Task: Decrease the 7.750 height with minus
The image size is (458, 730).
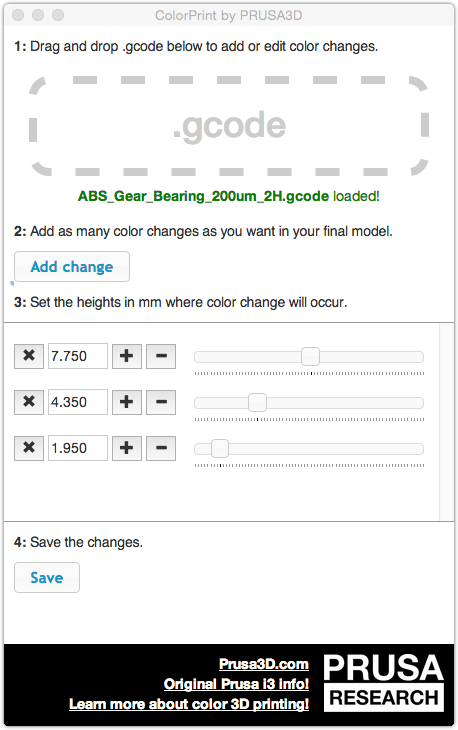Action: pos(161,356)
